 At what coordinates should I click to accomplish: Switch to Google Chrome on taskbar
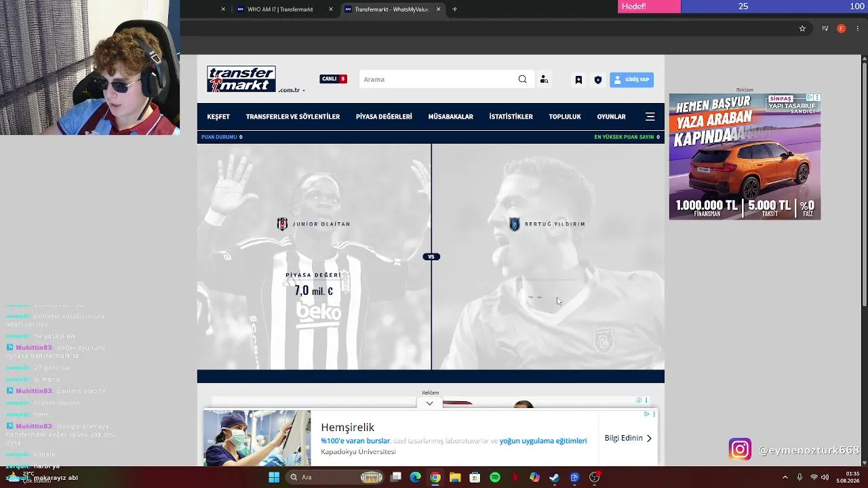click(x=435, y=477)
